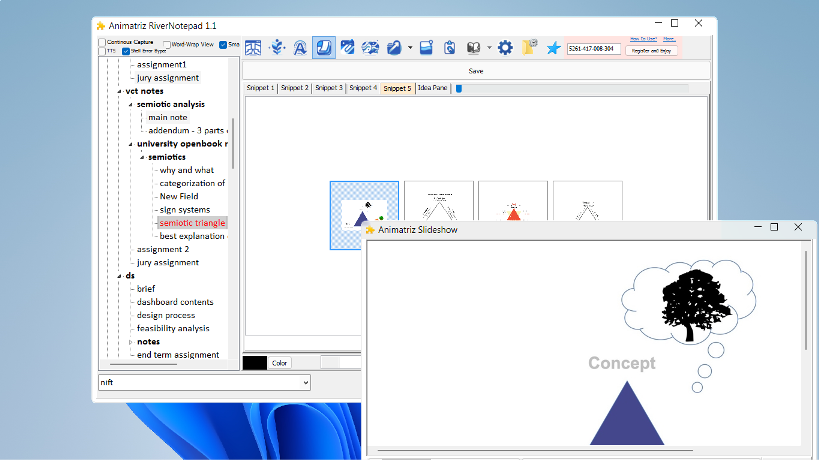Toggle the TTS checkbox
819x460 pixels.
102,51
